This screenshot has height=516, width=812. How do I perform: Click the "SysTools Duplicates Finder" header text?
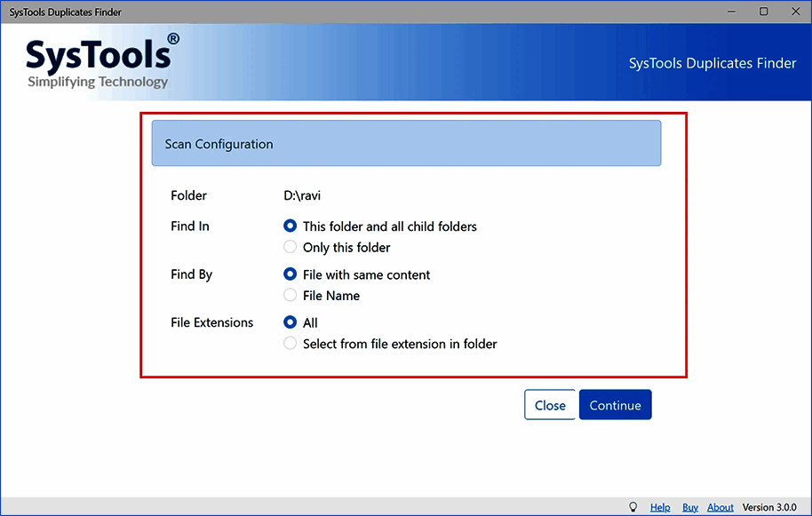712,63
